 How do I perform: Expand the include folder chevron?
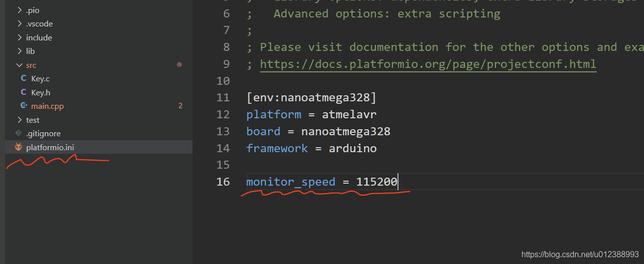tap(19, 37)
